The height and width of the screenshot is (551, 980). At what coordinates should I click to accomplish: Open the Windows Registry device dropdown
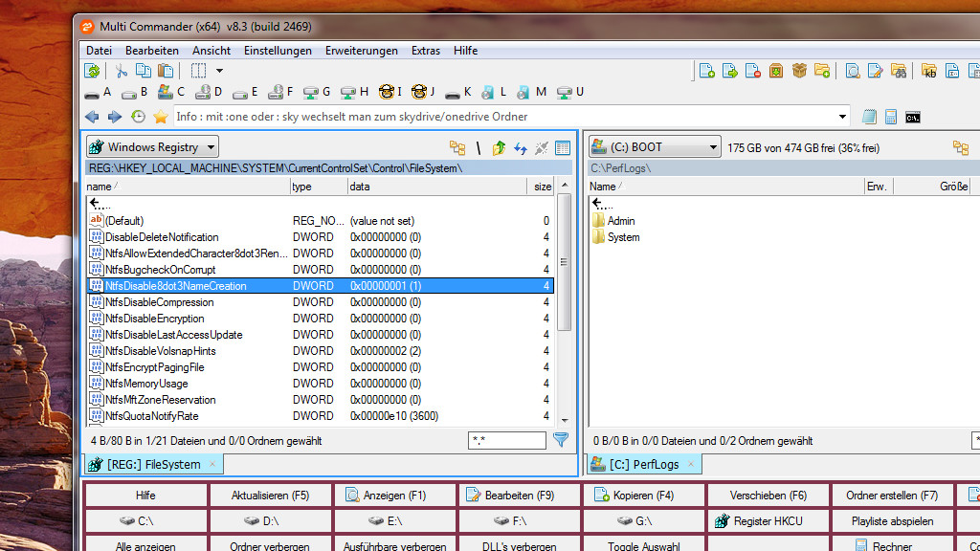pyautogui.click(x=152, y=147)
